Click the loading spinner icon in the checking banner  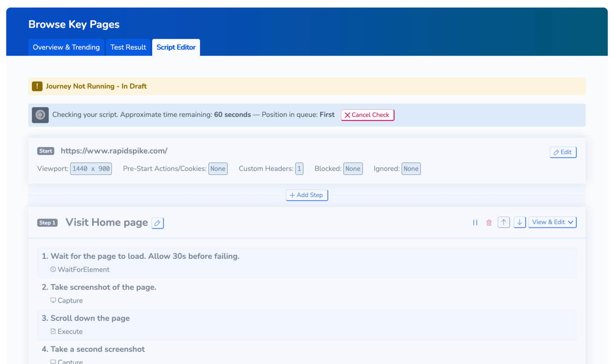tap(40, 115)
